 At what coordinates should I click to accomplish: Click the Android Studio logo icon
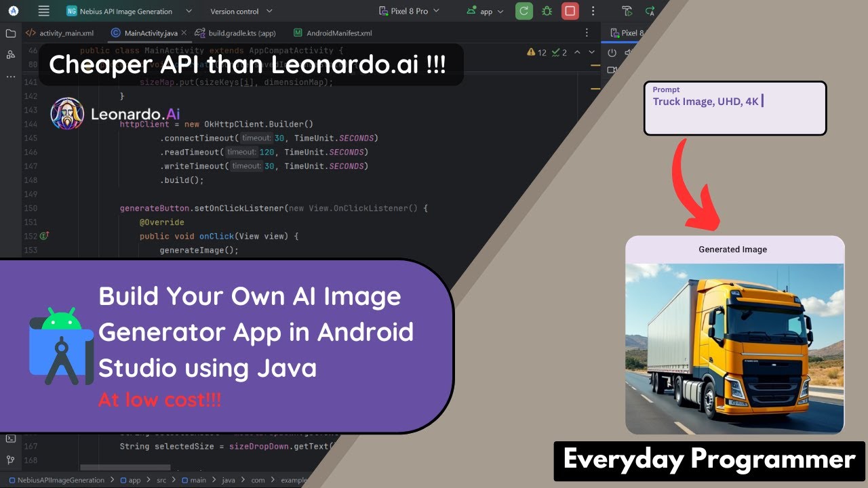tap(13, 11)
